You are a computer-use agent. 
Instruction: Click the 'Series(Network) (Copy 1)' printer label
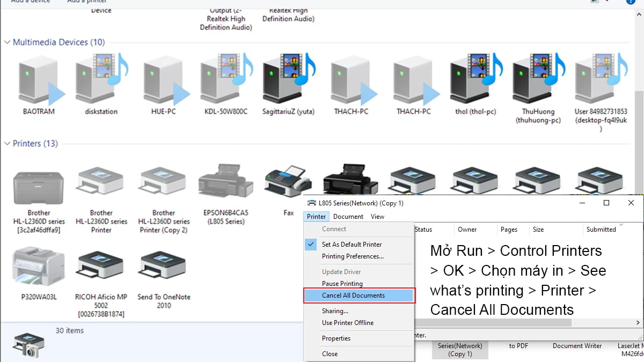point(460,350)
